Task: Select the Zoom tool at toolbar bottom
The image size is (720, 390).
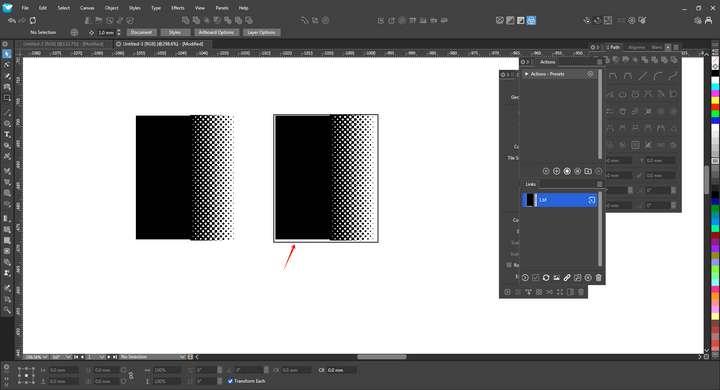Action: (7, 310)
